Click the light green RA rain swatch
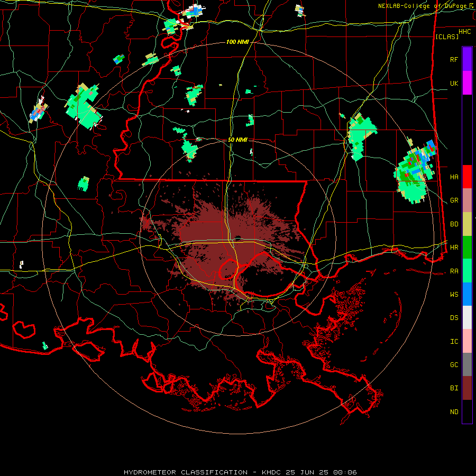 pos(467,271)
